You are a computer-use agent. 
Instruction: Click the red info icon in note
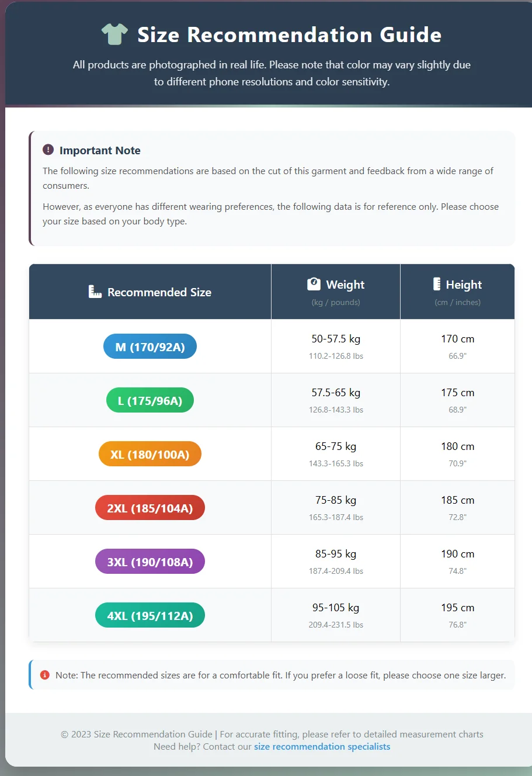(44, 675)
